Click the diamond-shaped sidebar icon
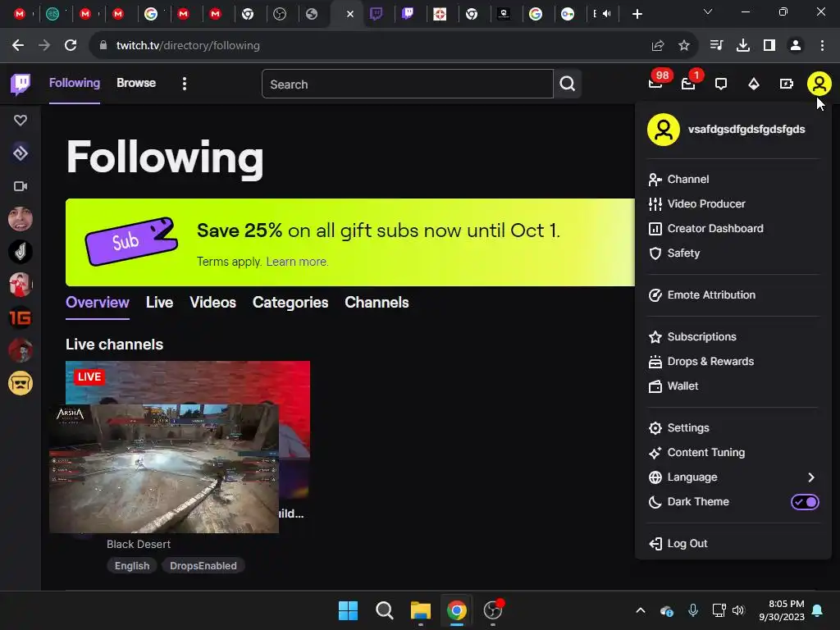This screenshot has width=840, height=630. (x=21, y=153)
